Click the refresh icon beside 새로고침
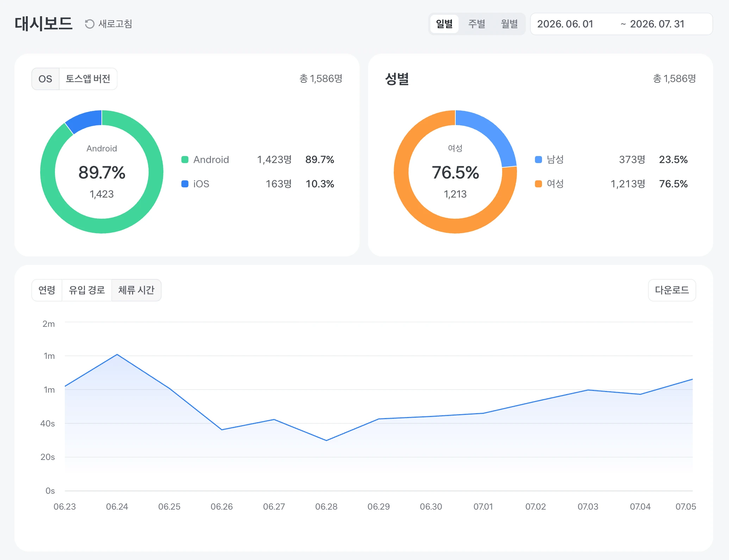This screenshot has height=560, width=729. 89,24
